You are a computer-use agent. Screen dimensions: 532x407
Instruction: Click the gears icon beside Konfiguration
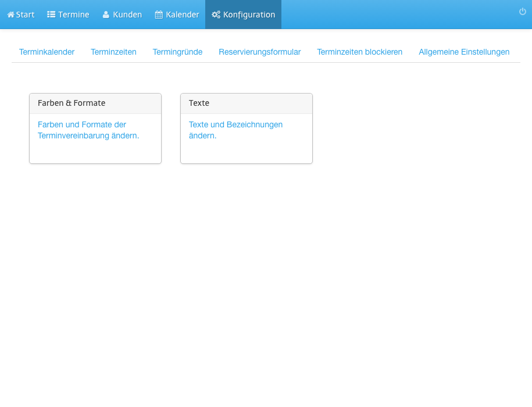[x=216, y=15]
